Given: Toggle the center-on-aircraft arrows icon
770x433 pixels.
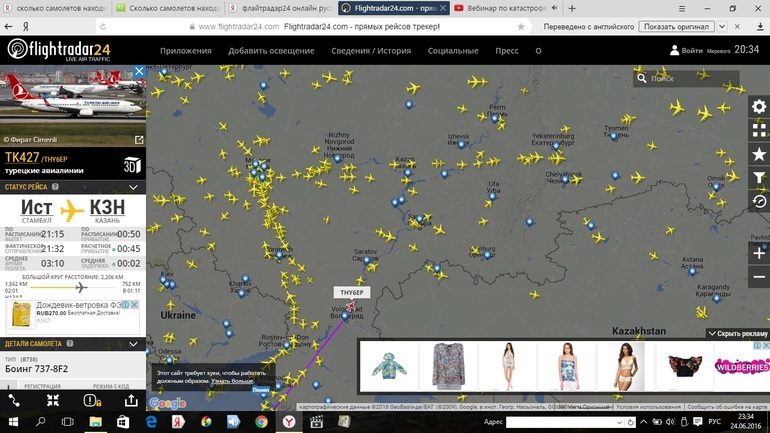Looking at the screenshot, I should [x=53, y=400].
